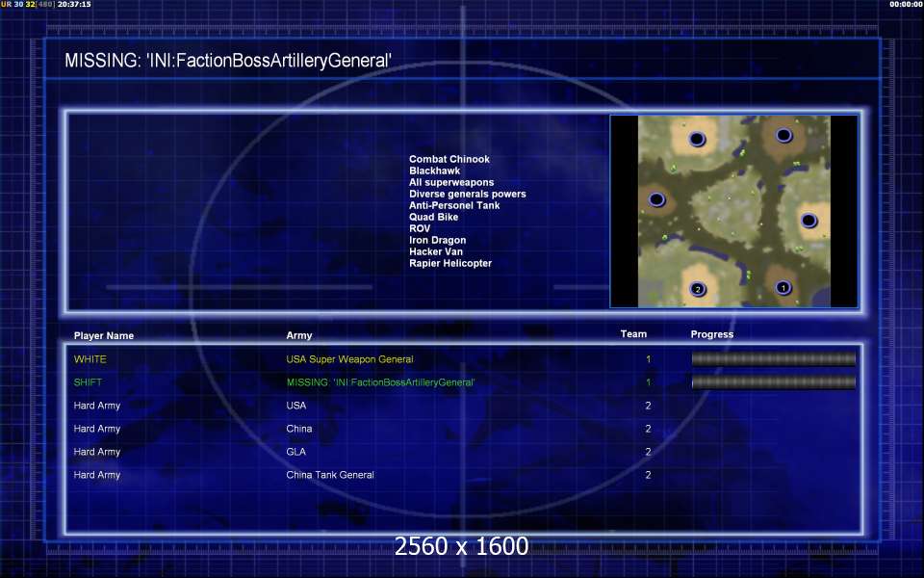Select the unnumbered start marker at minimap's top-right corner
This screenshot has width=924, height=578.
pos(783,136)
